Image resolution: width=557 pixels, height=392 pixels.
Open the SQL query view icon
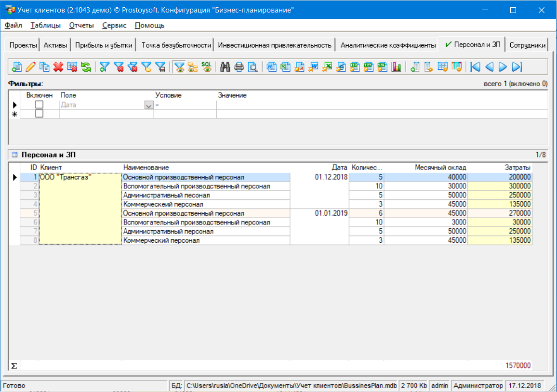[x=206, y=67]
